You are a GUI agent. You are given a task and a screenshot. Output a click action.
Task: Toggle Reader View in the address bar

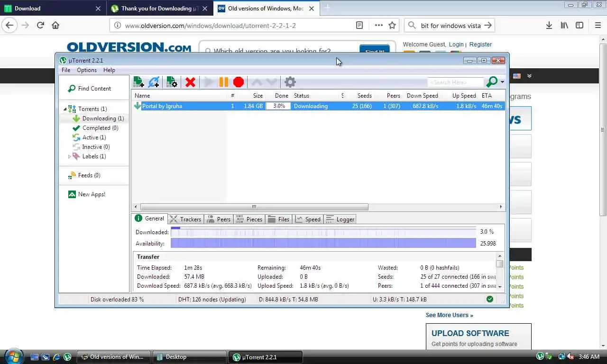point(359,25)
